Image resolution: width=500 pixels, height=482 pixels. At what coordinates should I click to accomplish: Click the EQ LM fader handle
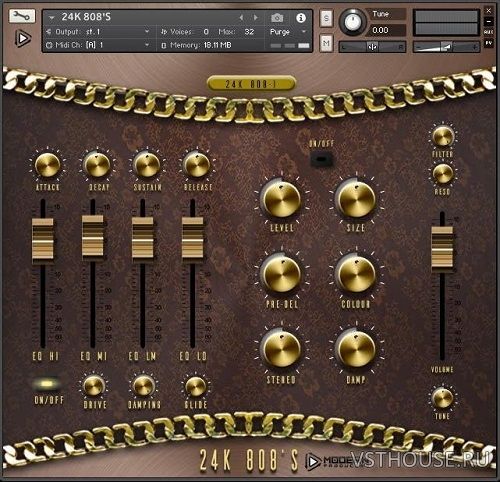(143, 237)
